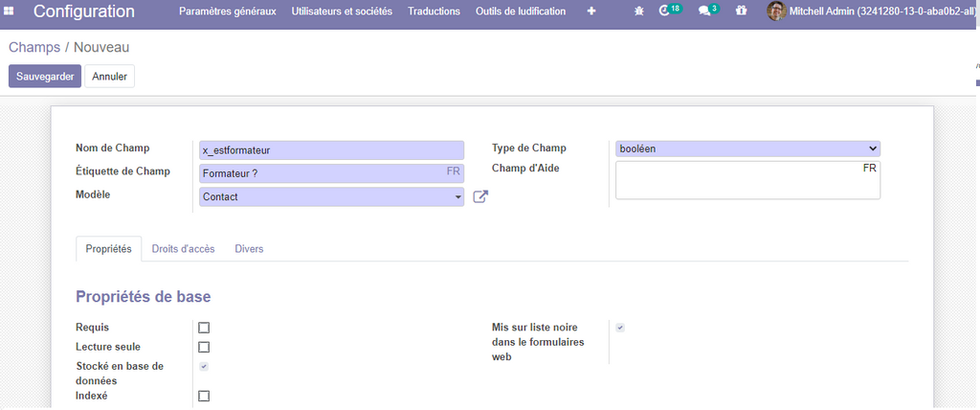
Task: Switch to the Divers tab
Action: click(x=249, y=249)
